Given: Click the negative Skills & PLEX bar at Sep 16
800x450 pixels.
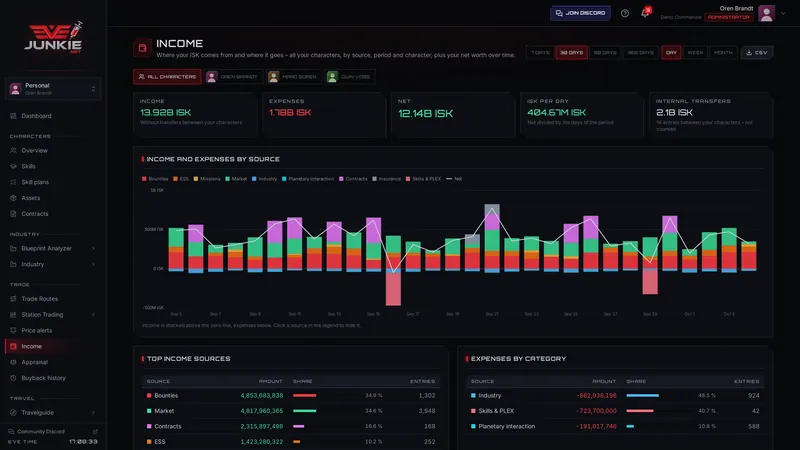Looking at the screenshot, I should coord(393,288).
